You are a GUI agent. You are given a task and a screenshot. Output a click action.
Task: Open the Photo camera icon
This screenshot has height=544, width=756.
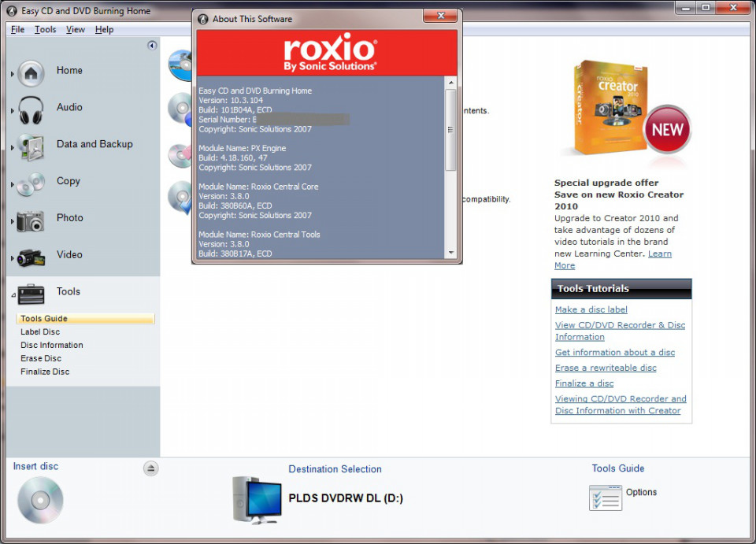31,221
